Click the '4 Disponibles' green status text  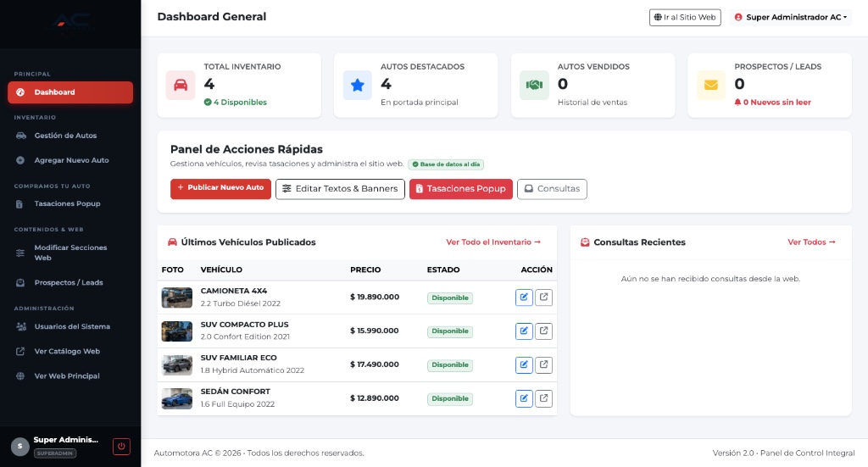[236, 103]
